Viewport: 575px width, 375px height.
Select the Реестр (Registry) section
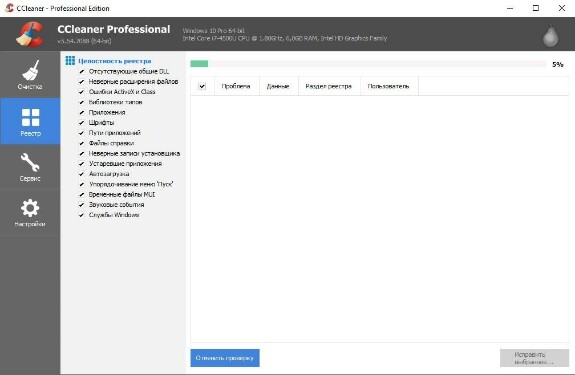click(x=30, y=121)
